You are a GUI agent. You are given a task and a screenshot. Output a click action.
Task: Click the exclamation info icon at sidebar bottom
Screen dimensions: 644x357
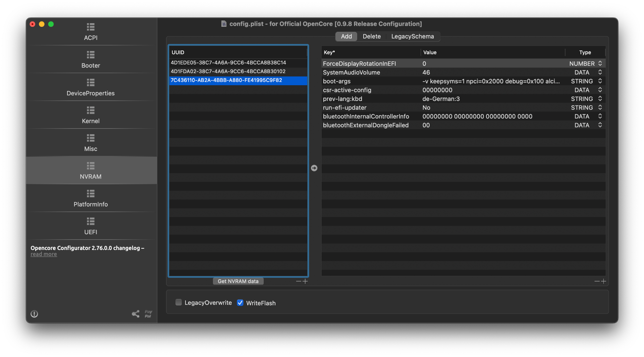[34, 314]
